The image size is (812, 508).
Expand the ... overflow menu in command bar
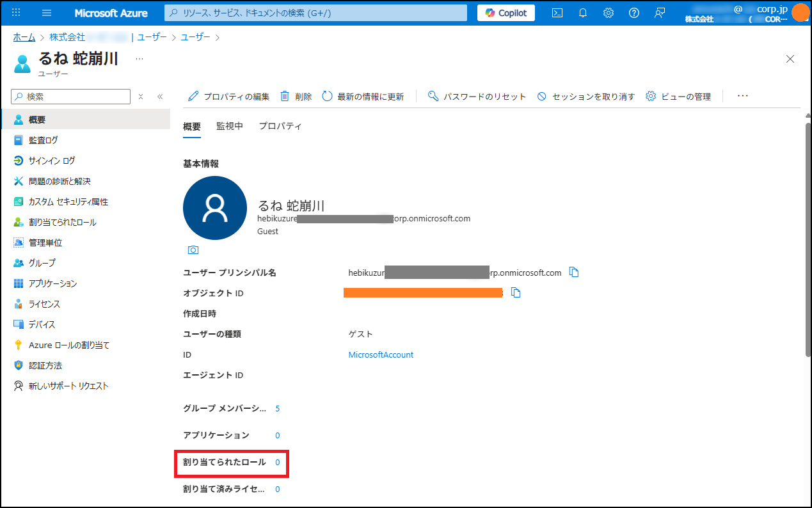coord(742,96)
